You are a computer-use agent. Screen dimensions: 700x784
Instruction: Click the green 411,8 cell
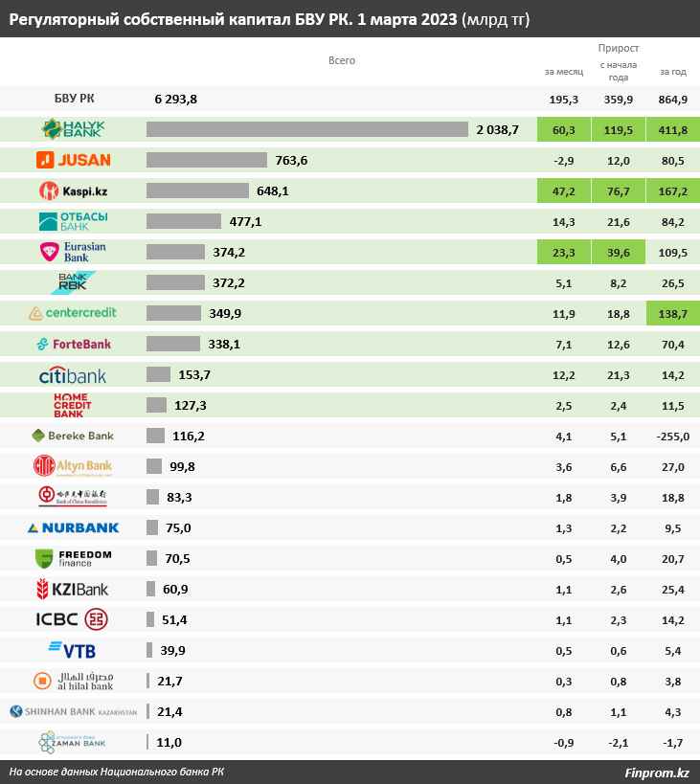pos(673,129)
